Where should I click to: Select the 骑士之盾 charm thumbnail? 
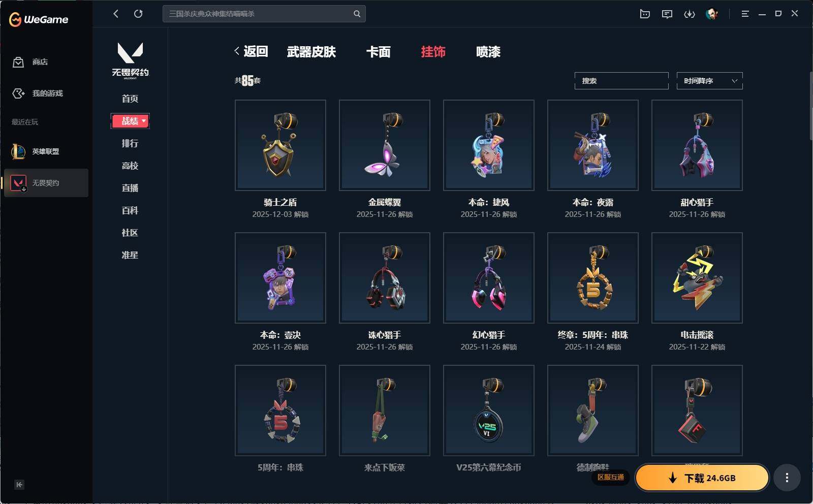coord(280,145)
